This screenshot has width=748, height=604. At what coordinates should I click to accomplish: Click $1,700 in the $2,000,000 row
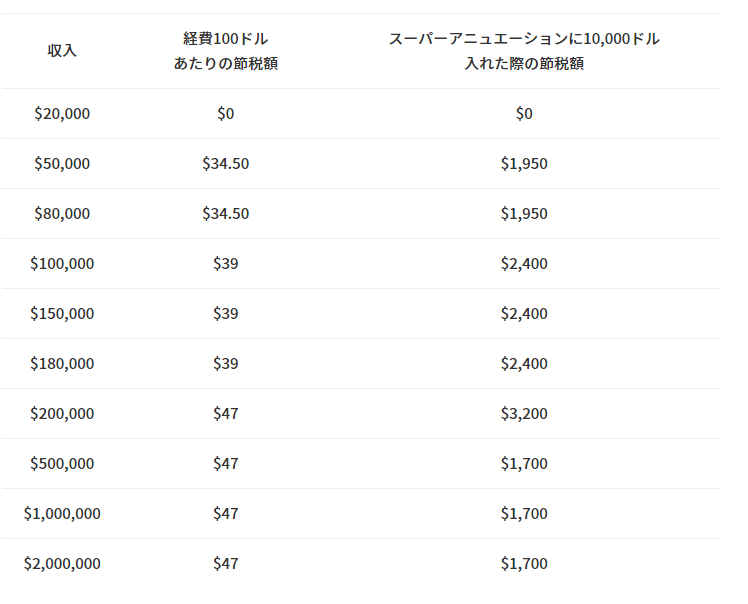(524, 564)
